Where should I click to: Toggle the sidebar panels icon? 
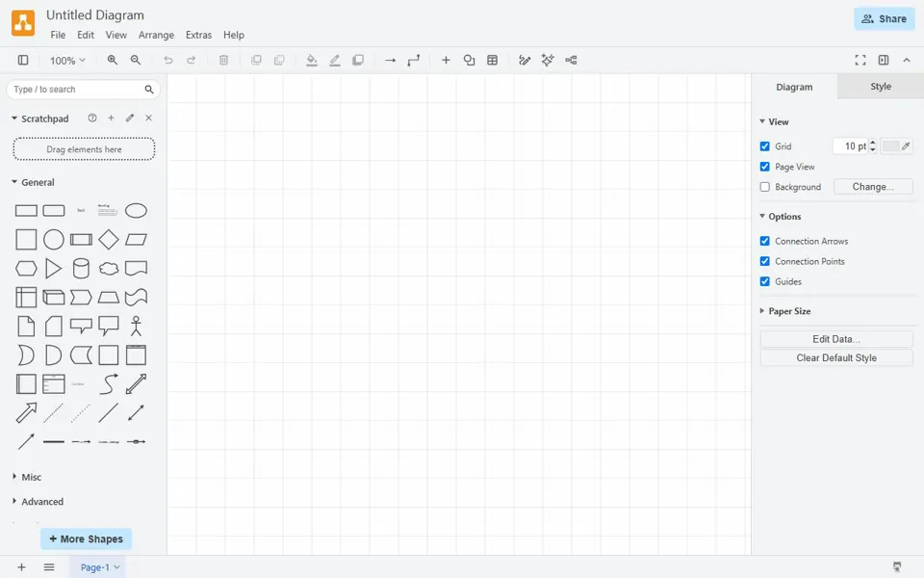point(23,60)
